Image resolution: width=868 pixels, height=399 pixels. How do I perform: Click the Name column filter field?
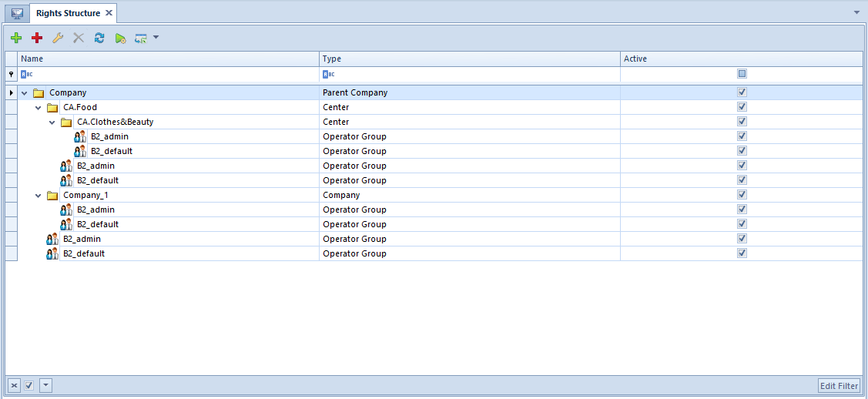click(168, 74)
